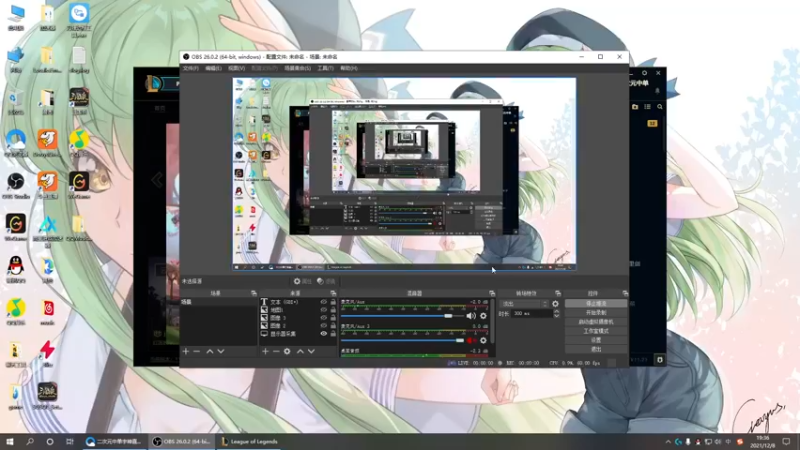Remove the selected source with the minus icon
This screenshot has width=800, height=450.
click(x=276, y=352)
